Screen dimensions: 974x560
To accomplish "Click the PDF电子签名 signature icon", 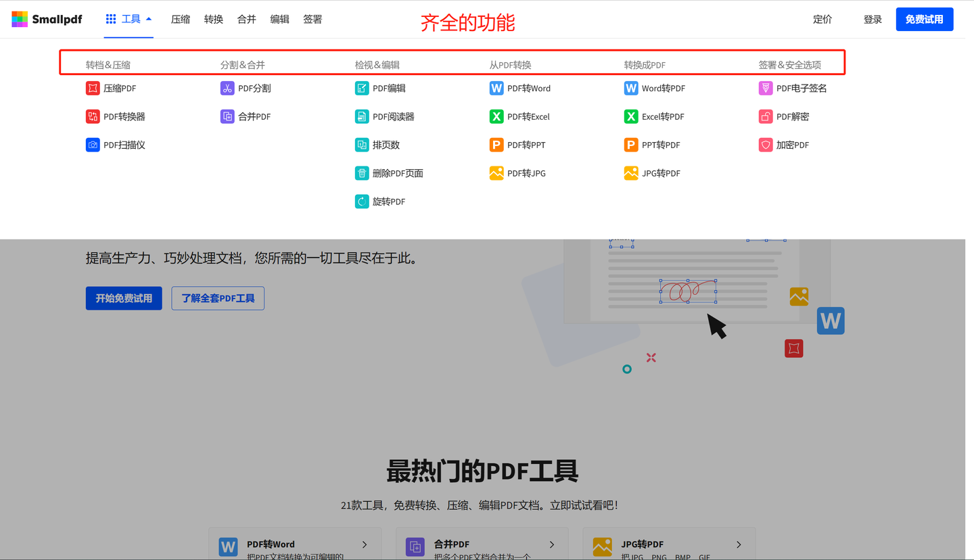I will (766, 88).
